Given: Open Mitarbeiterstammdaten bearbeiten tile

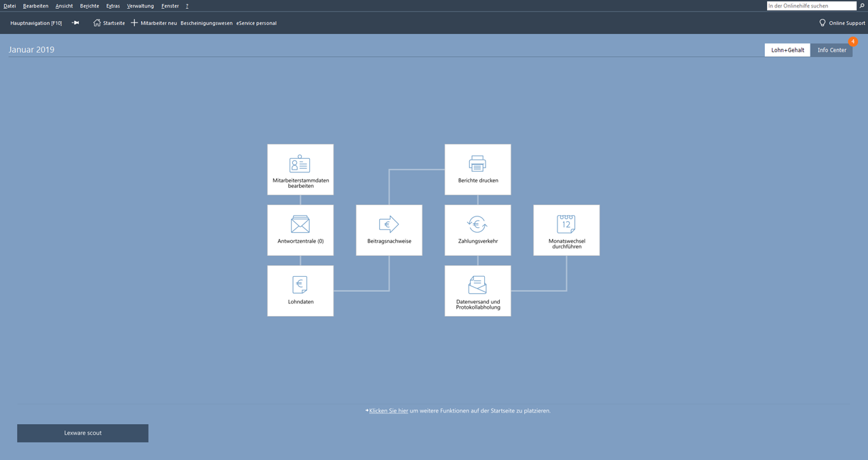Looking at the screenshot, I should pos(300,170).
